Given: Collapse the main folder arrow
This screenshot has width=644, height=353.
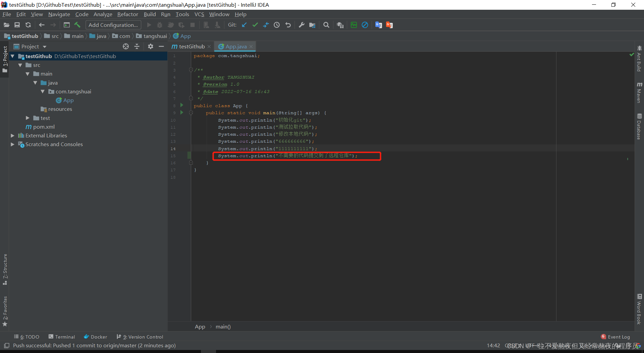Looking at the screenshot, I should pyautogui.click(x=28, y=74).
